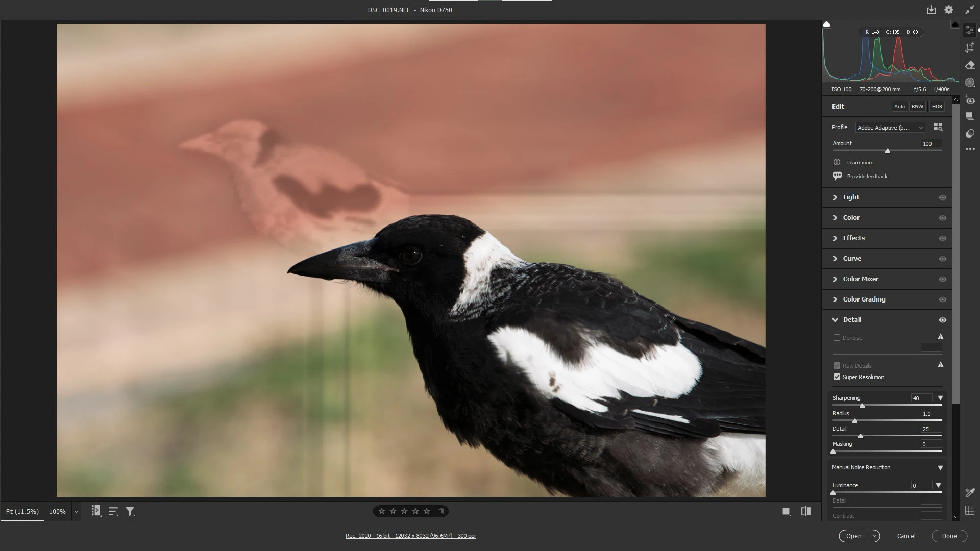Screen dimensions: 980x551
Task: Uncheck the Super Resolution checkbox
Action: [x=837, y=377]
